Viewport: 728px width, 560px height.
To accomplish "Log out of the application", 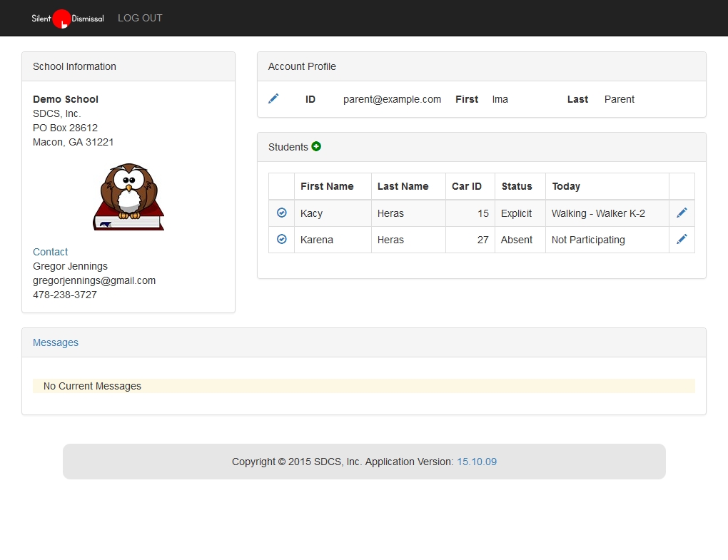I will click(x=140, y=18).
